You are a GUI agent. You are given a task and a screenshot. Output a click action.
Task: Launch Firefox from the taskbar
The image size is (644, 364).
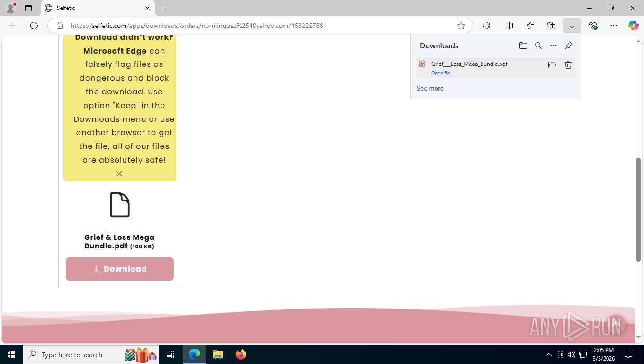[x=241, y=355]
